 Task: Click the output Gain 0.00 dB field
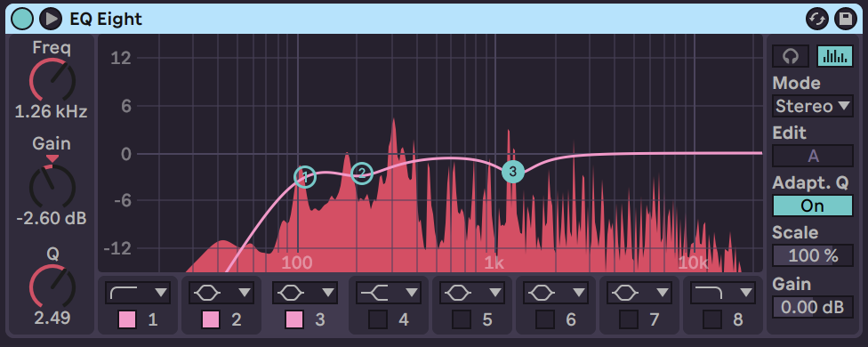813,306
